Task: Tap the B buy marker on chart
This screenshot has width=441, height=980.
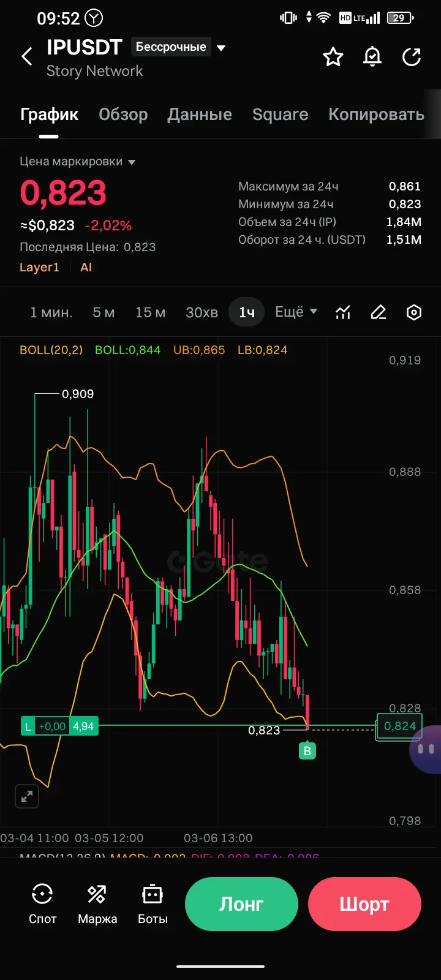Action: (x=307, y=750)
